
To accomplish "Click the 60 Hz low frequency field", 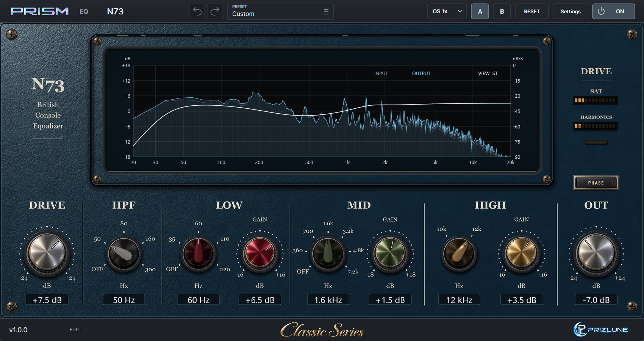I will tap(199, 300).
